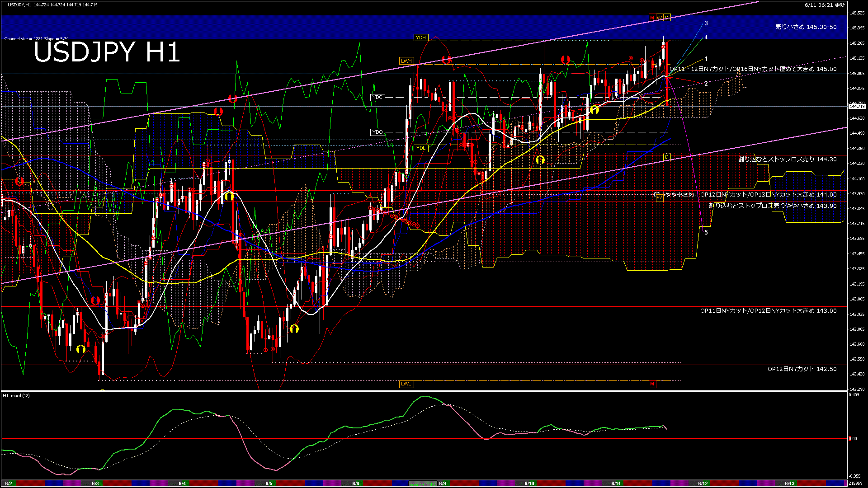
Task: Click projection line label number 5
Action: click(706, 233)
